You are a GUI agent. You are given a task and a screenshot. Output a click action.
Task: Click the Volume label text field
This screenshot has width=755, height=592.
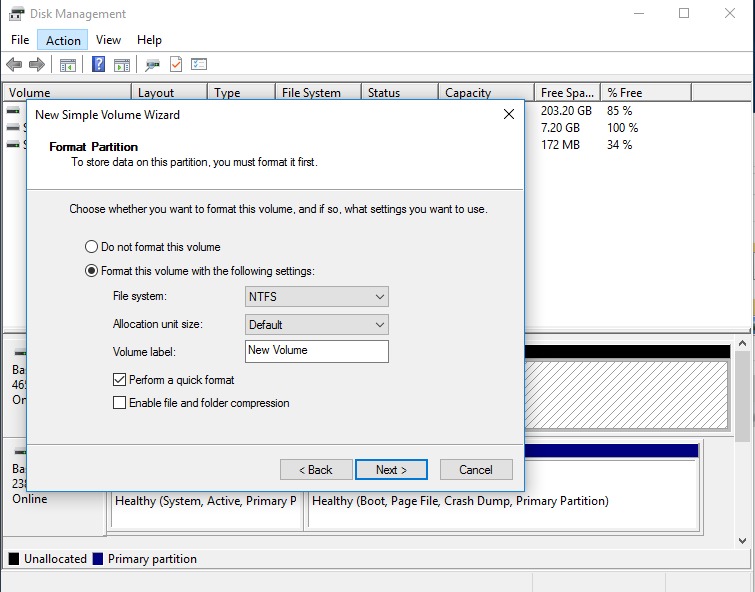point(316,351)
